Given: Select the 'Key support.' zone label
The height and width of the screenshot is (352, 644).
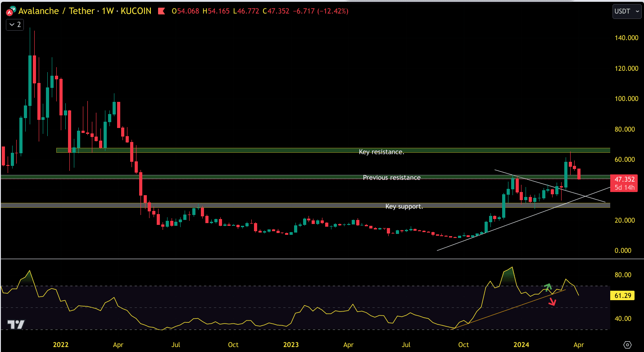Looking at the screenshot, I should click(x=404, y=206).
